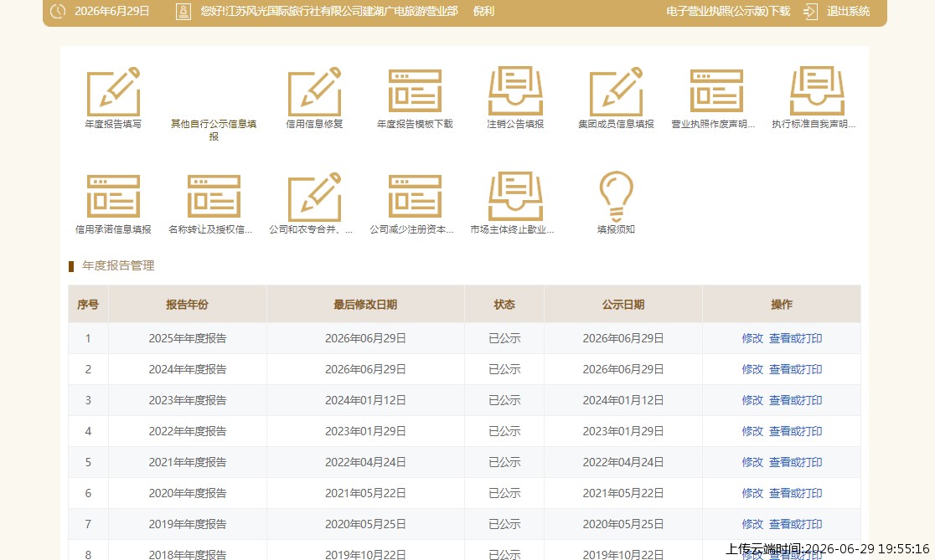Open 填报须知 lightbulb icon
Image resolution: width=935 pixels, height=560 pixels.
point(616,197)
